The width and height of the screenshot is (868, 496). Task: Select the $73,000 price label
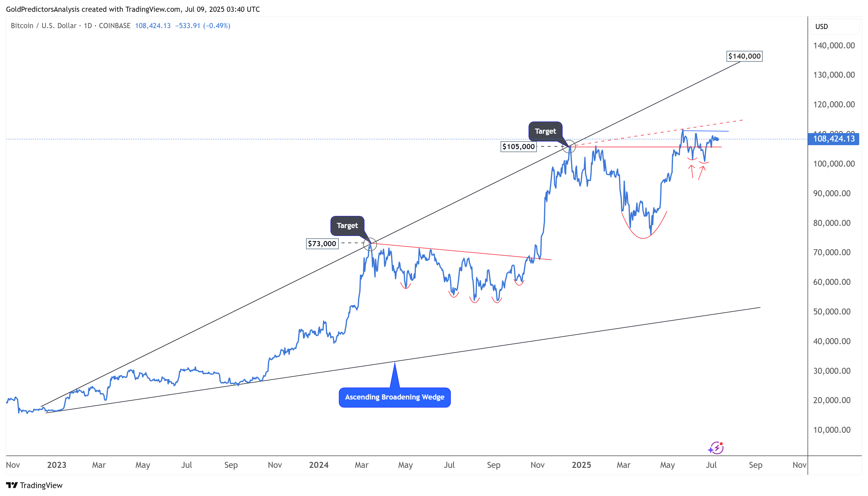click(x=322, y=243)
